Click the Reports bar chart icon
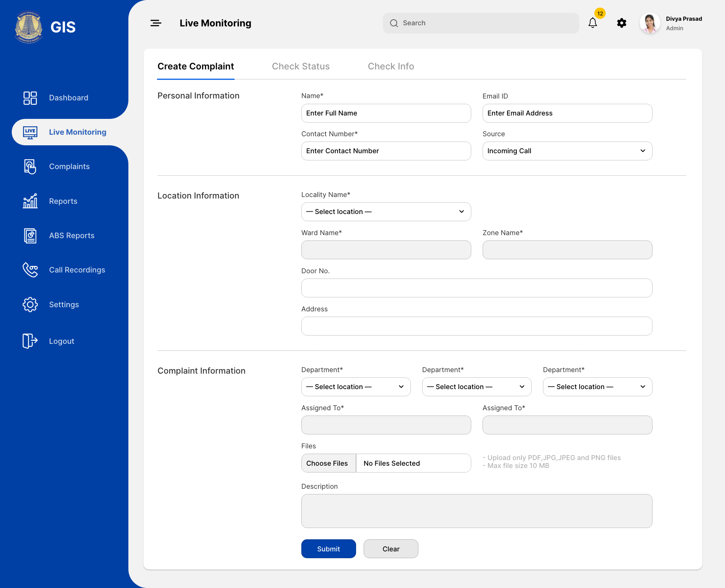The height and width of the screenshot is (588, 725). pyautogui.click(x=30, y=201)
